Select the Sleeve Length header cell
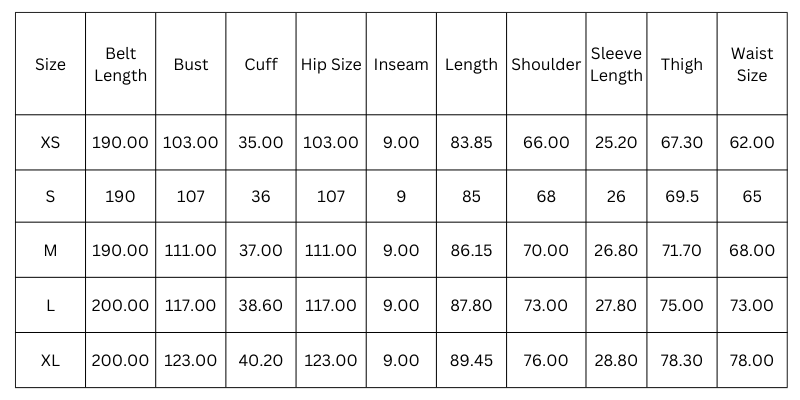The image size is (800, 400). (616, 64)
